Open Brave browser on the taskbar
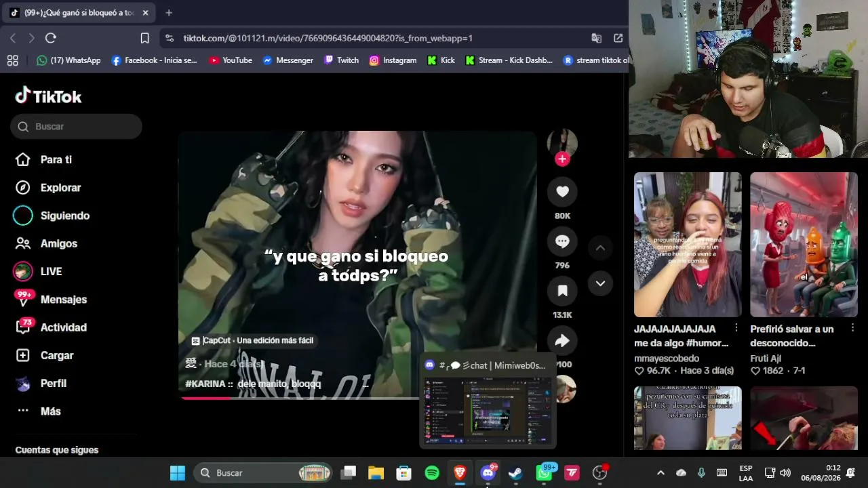Image resolution: width=868 pixels, height=488 pixels. pos(460,473)
